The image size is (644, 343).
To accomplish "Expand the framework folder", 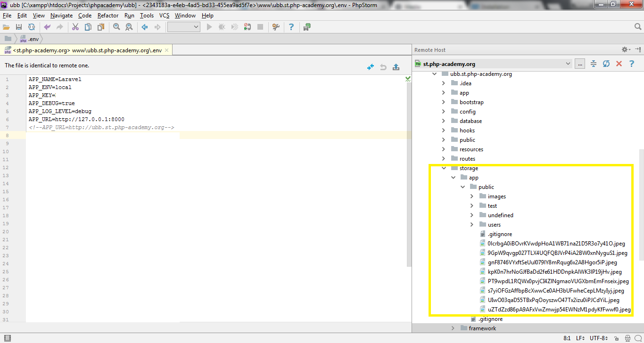I will click(x=453, y=328).
